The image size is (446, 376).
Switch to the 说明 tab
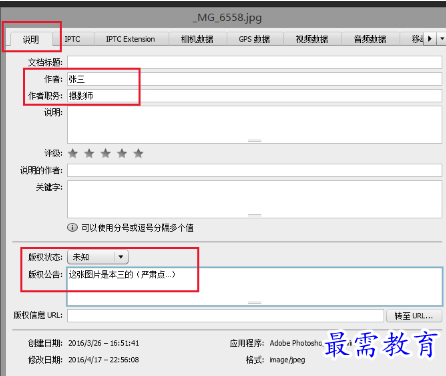pyautogui.click(x=31, y=40)
